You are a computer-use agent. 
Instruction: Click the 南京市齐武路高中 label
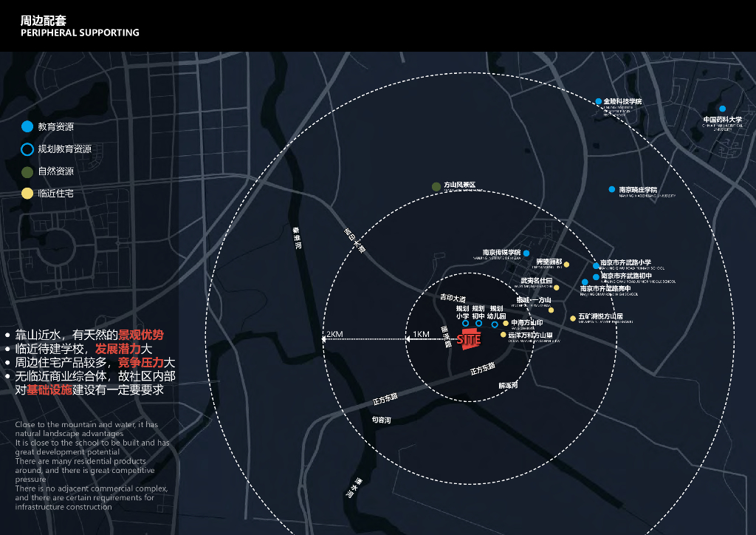605,288
